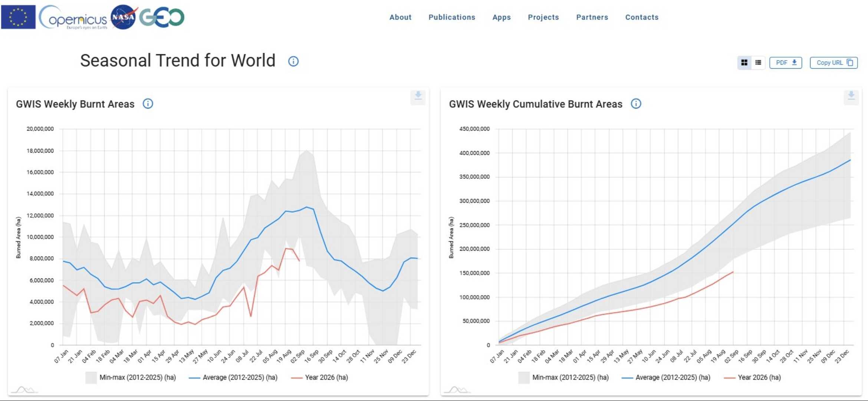
Task: Click the NASA logo
Action: click(124, 17)
